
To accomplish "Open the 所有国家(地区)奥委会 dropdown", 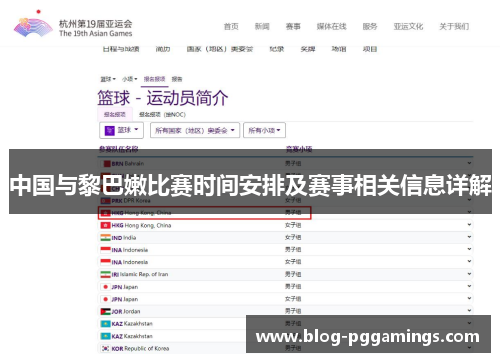I will pos(195,130).
